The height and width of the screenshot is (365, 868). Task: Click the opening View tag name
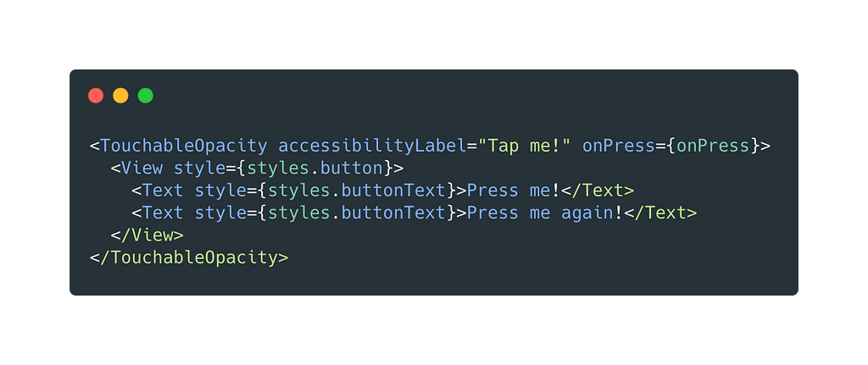[142, 169]
